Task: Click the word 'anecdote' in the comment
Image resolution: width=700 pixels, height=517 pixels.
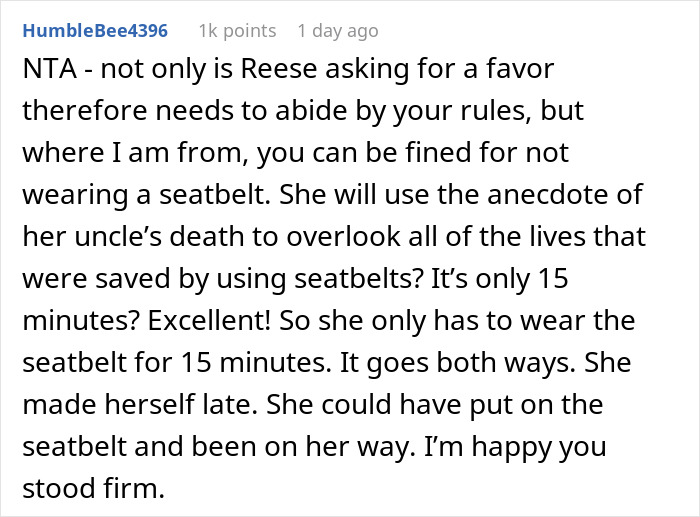Action: pyautogui.click(x=543, y=194)
